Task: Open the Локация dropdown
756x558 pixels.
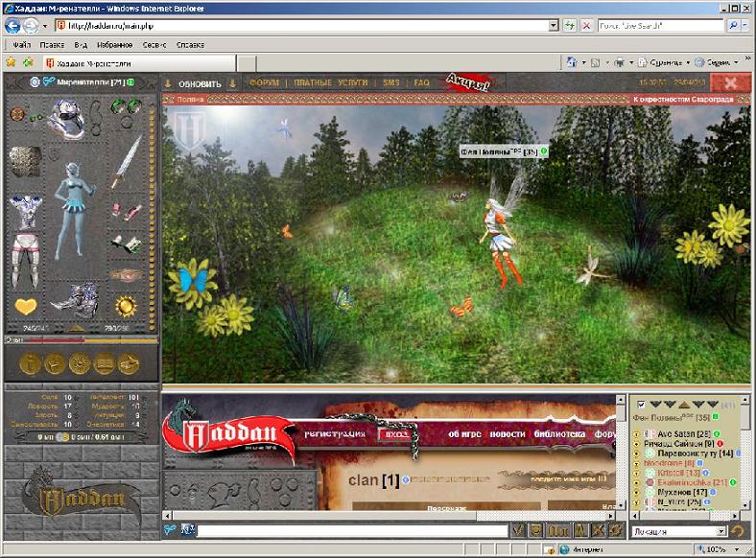Action: 679,531
